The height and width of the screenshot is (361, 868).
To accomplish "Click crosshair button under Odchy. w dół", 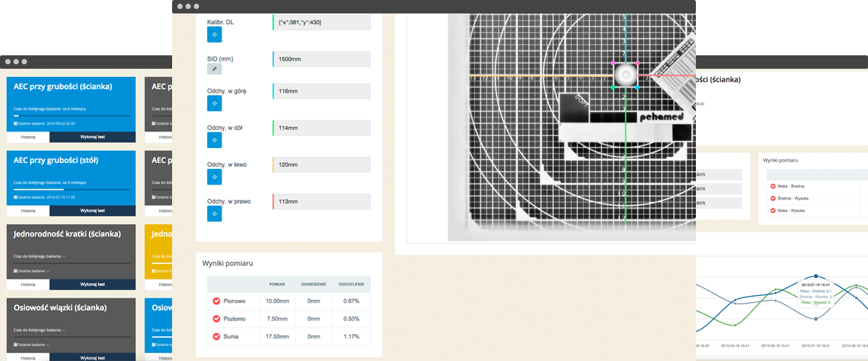I will (215, 141).
